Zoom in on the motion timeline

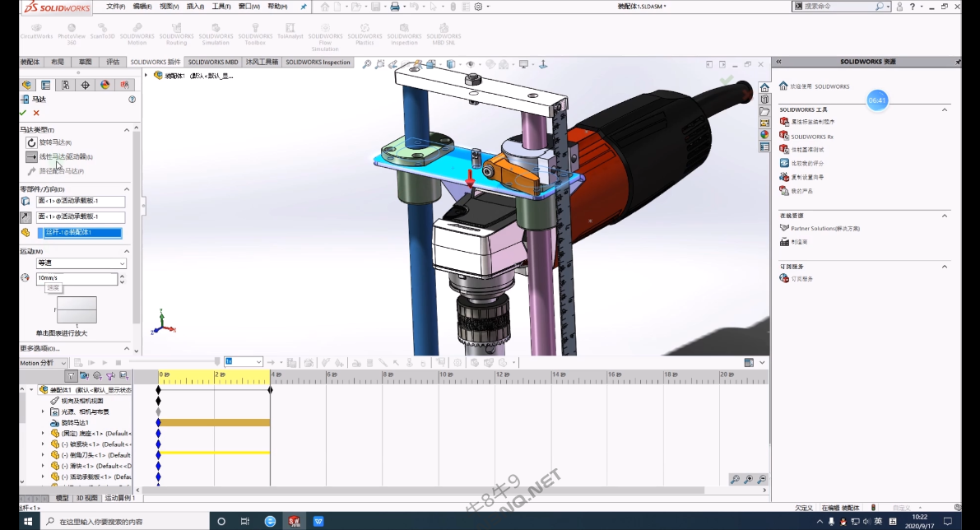pos(748,479)
